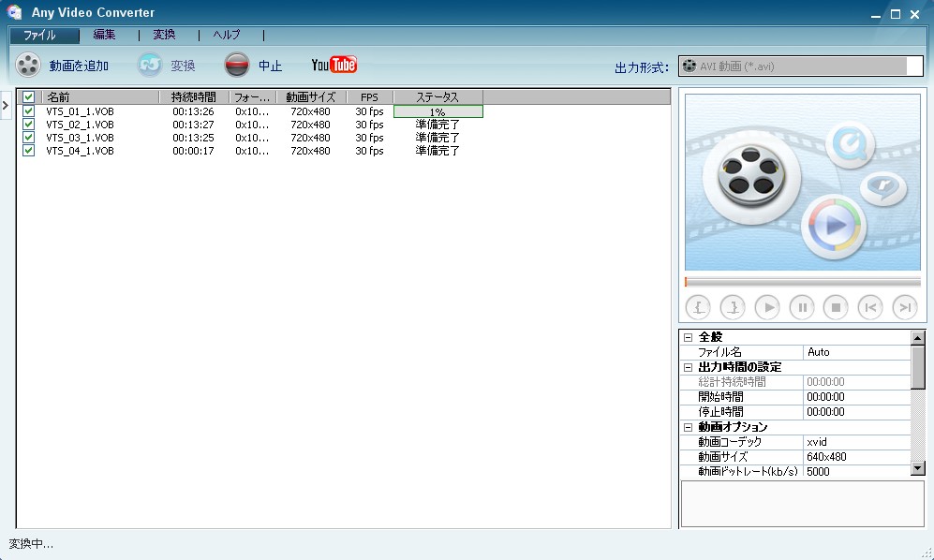
Task: Open the 変換 menu
Action: tap(164, 35)
